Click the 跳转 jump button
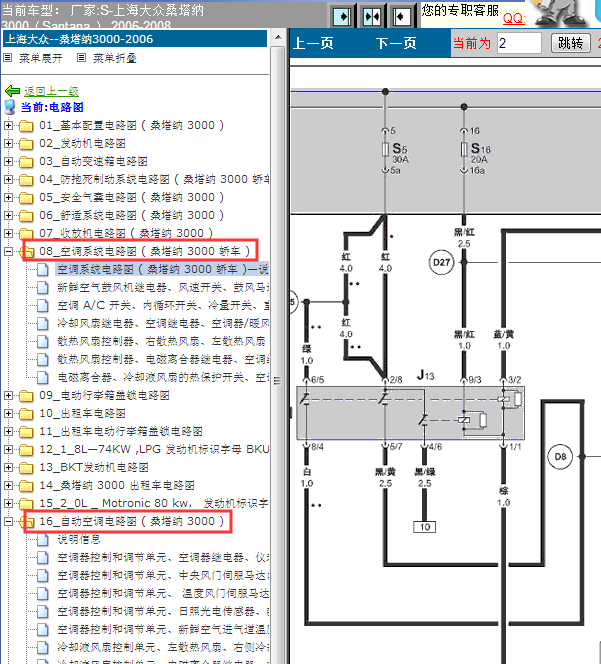This screenshot has height=664, width=601. pyautogui.click(x=571, y=43)
